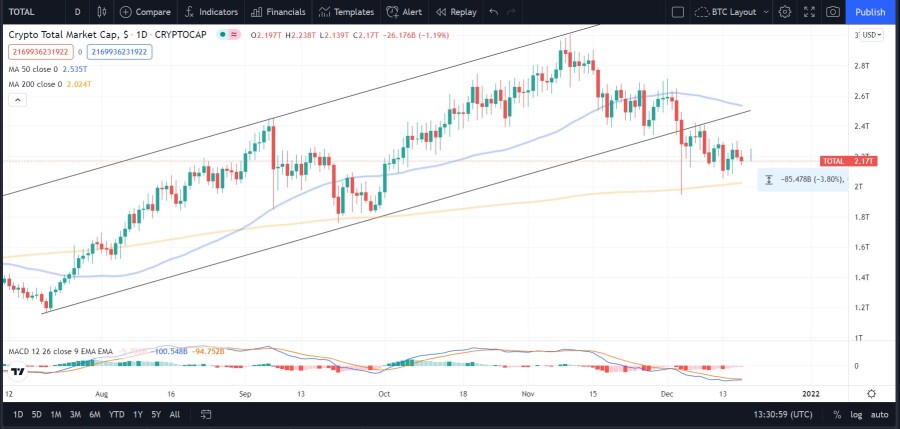Image resolution: width=900 pixels, height=429 pixels.
Task: Click the Publish button
Action: 870,11
